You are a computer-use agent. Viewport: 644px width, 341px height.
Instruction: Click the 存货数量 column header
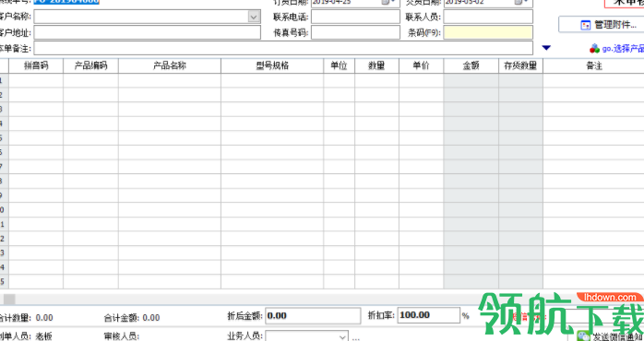coord(520,66)
